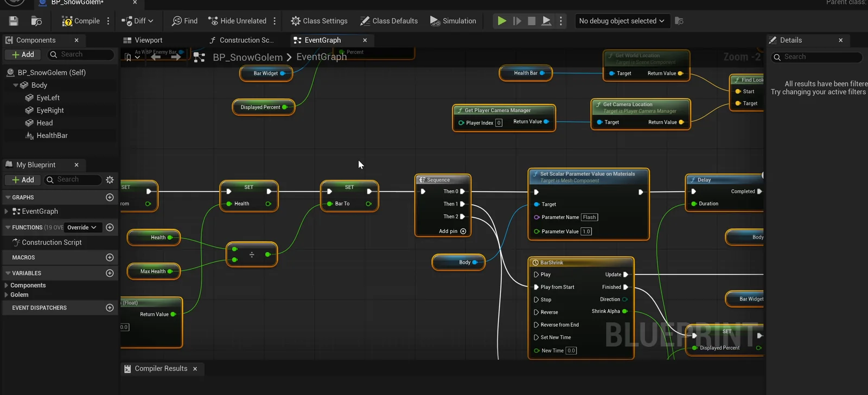Select the EyeLeft component
Viewport: 868px width, 395px height.
48,98
